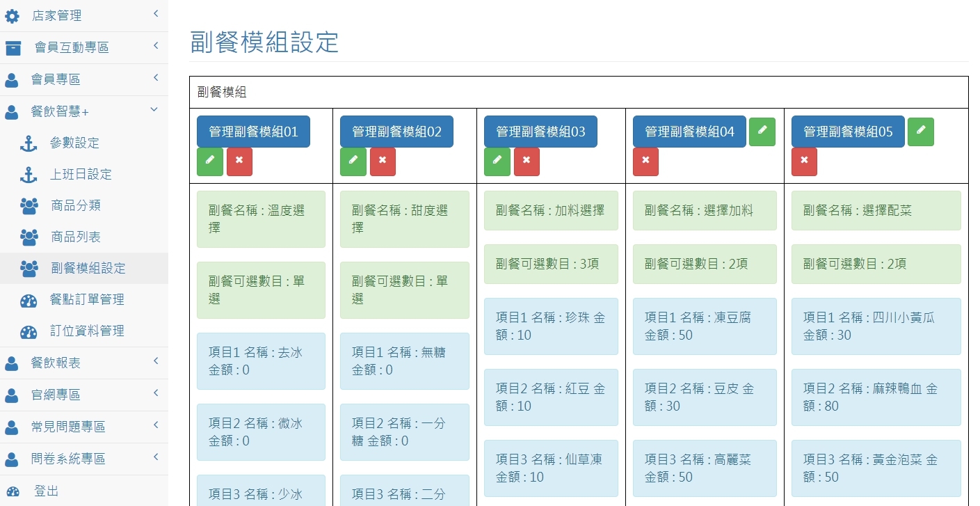
Task: Click the 項目1 名稱 : 去冰 box
Action: [261, 361]
